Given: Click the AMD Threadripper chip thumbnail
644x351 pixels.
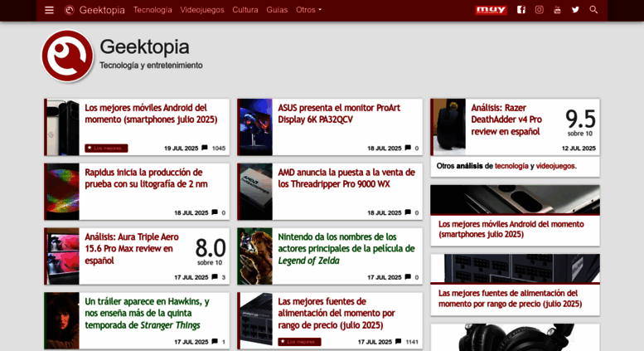Looking at the screenshot, I should 254,192.
